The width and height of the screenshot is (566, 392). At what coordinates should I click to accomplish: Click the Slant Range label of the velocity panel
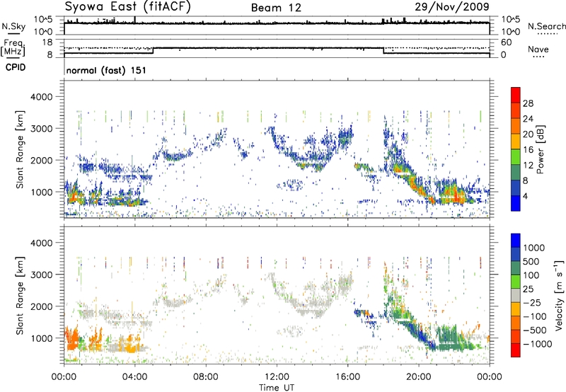click(x=20, y=296)
